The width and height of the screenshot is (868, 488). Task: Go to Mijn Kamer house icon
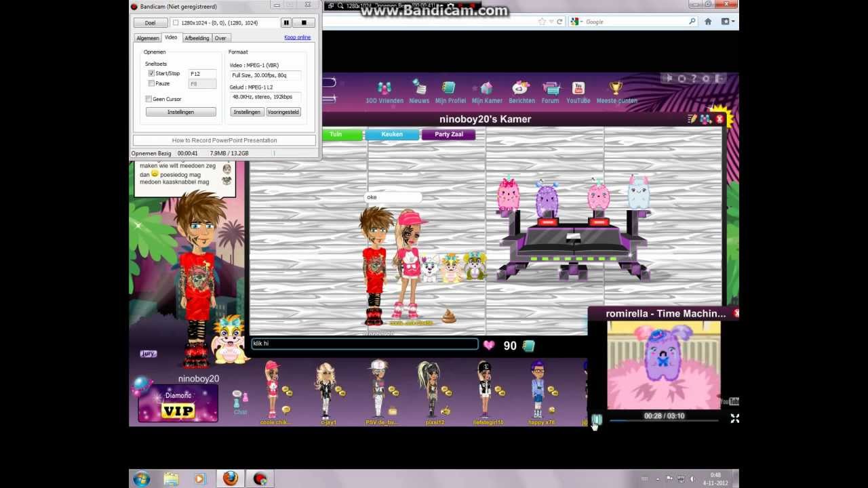tap(486, 89)
